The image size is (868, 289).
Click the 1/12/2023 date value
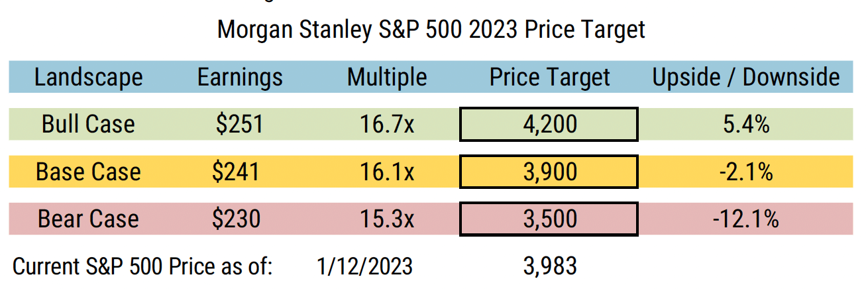tap(364, 266)
